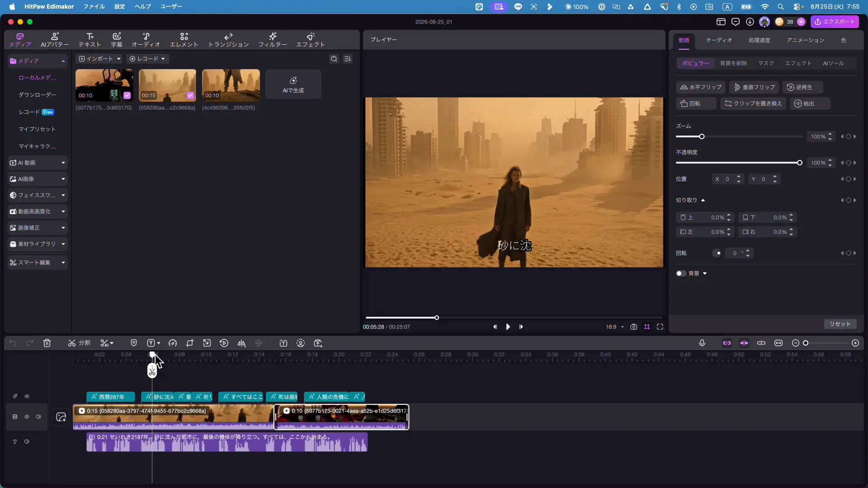Step to the next frame

click(x=521, y=327)
